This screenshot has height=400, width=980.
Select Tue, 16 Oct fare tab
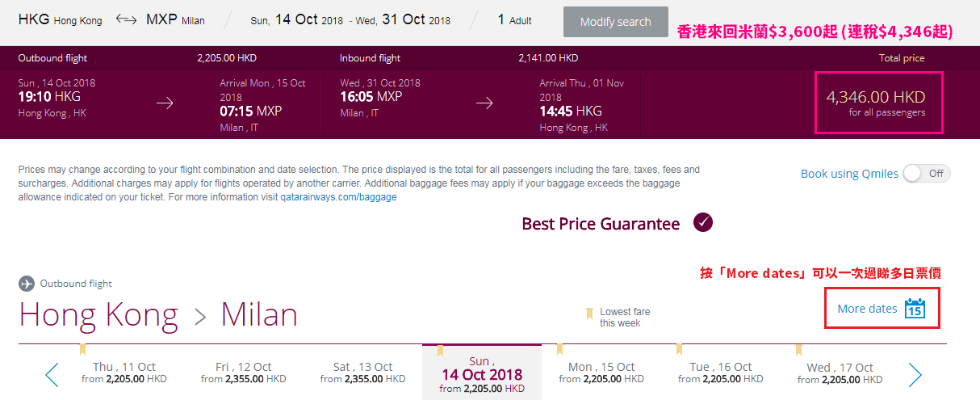click(x=721, y=373)
